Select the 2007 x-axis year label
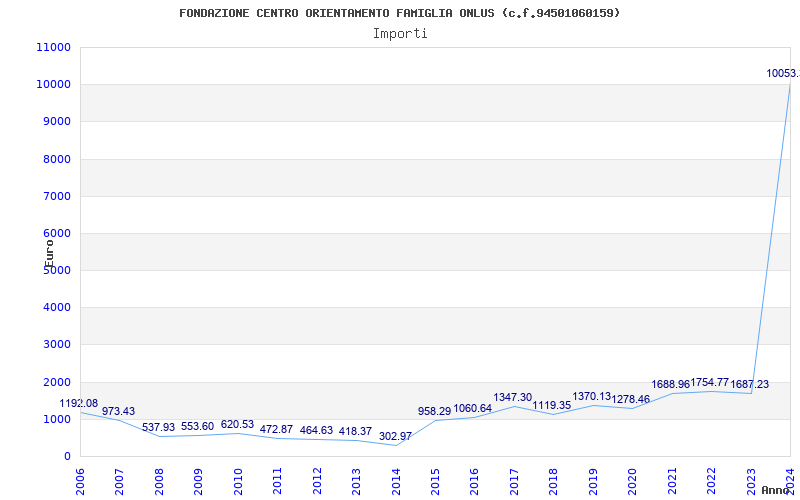Viewport: 800px width, 500px height. click(x=119, y=481)
